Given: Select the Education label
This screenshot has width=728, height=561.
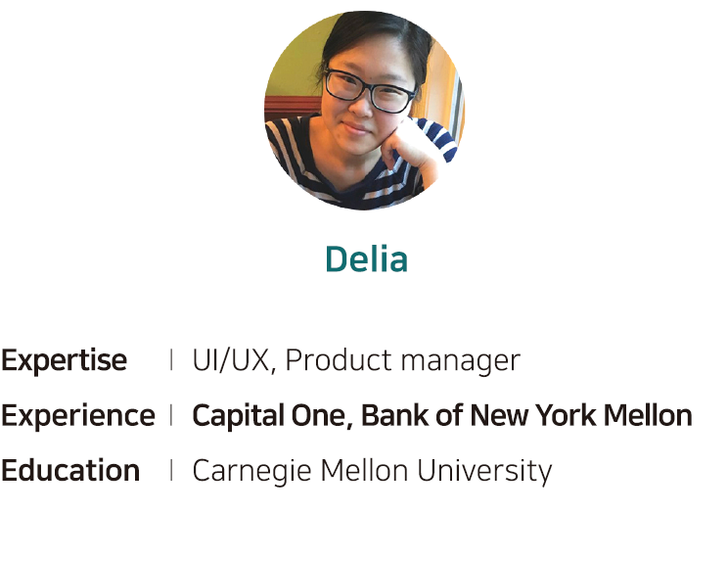Looking at the screenshot, I should coord(70,470).
